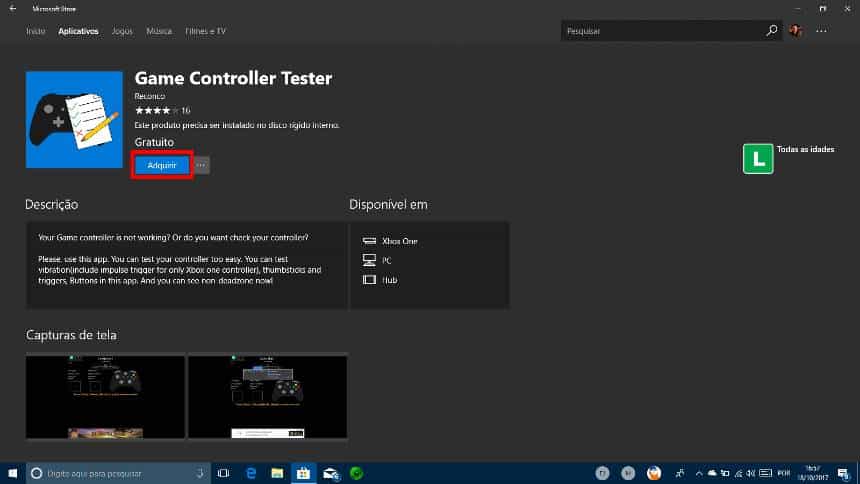This screenshot has height=484, width=860.
Task: Open the Windows Start menu
Action: tap(13, 473)
